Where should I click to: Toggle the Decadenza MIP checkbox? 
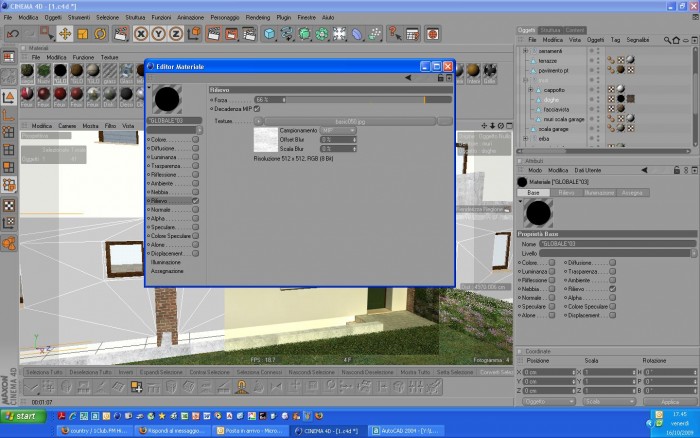(257, 108)
